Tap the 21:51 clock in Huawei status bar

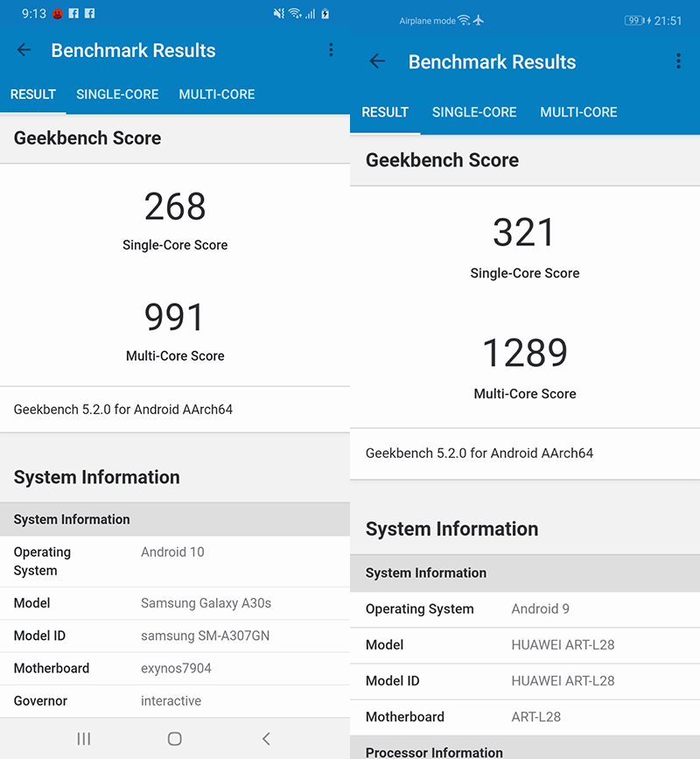[668, 21]
